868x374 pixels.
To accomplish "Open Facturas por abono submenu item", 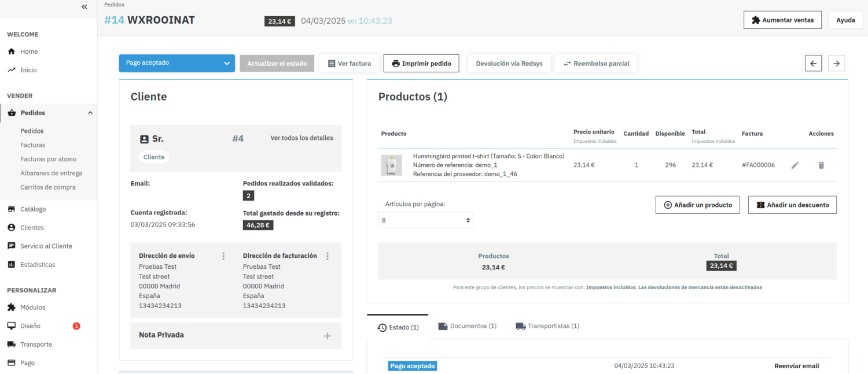I will (48, 159).
